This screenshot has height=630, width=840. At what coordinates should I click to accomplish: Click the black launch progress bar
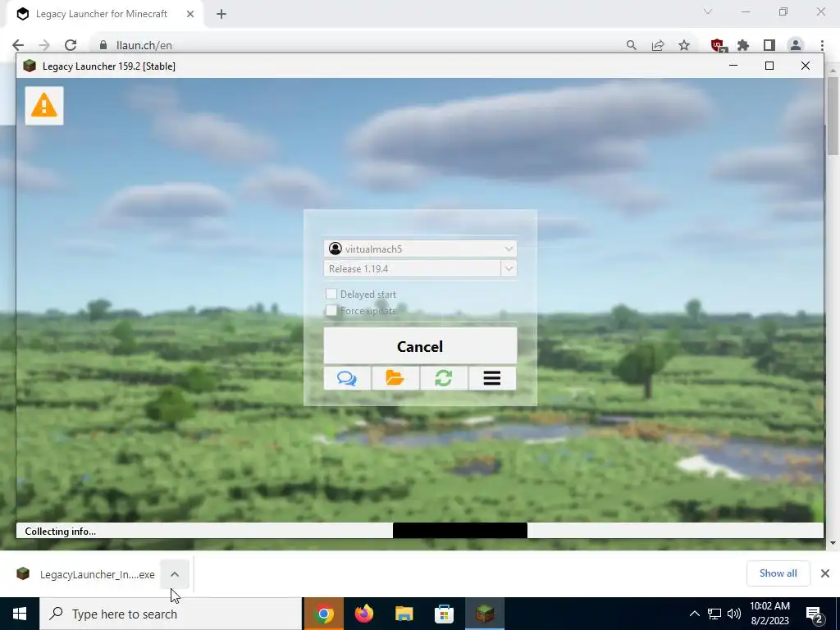(x=459, y=531)
